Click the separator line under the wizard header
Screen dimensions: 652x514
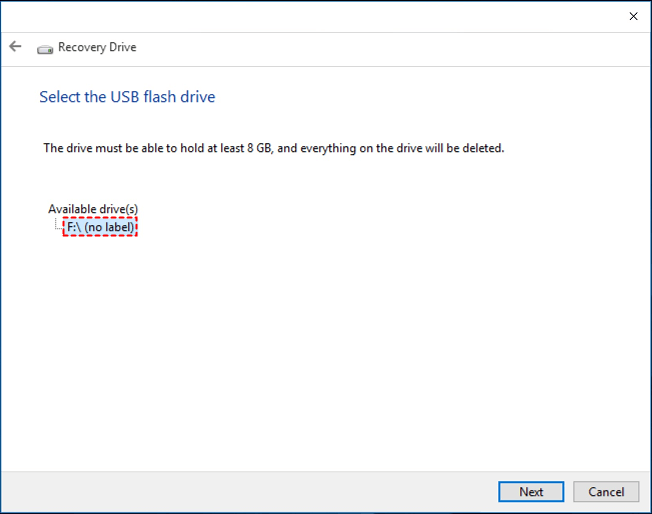(x=326, y=67)
